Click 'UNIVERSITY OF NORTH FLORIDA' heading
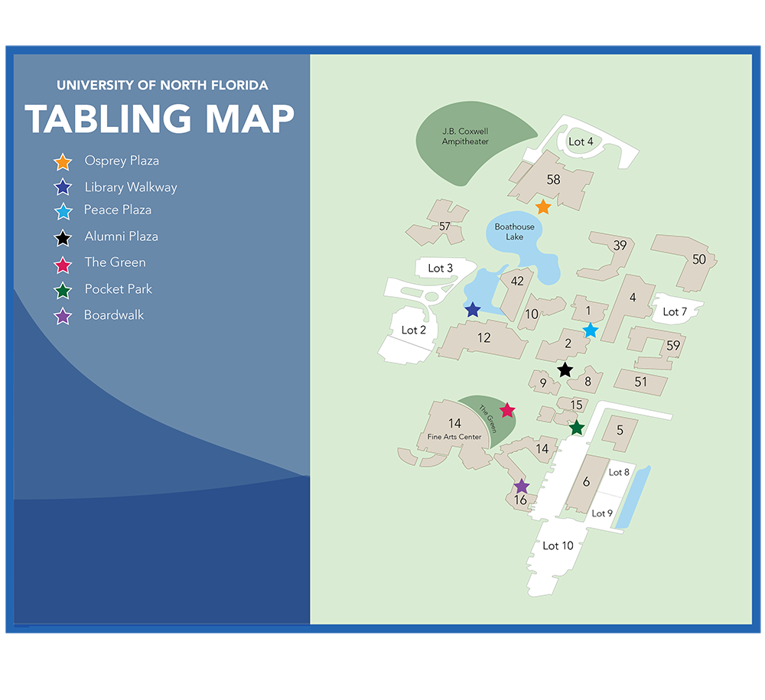The image size is (765, 700). click(x=162, y=86)
